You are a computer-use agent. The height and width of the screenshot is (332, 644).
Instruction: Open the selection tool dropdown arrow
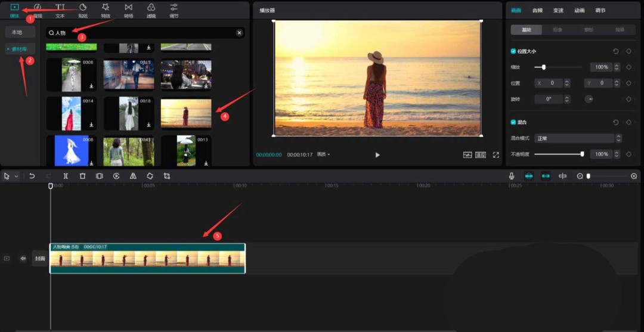(17, 176)
